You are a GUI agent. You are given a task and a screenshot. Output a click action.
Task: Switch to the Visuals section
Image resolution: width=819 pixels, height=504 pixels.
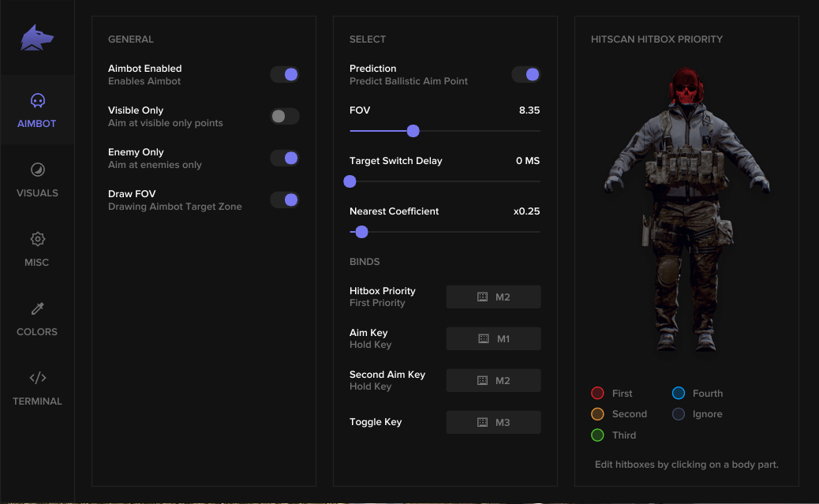pos(37,181)
